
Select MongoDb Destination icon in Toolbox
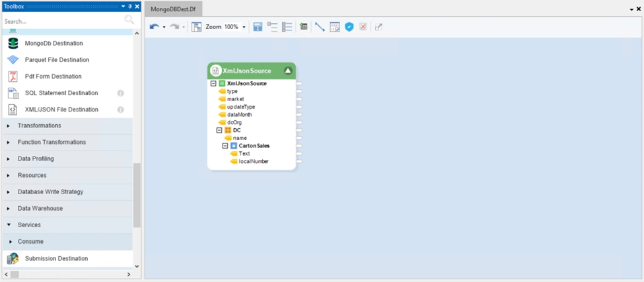pos(13,43)
